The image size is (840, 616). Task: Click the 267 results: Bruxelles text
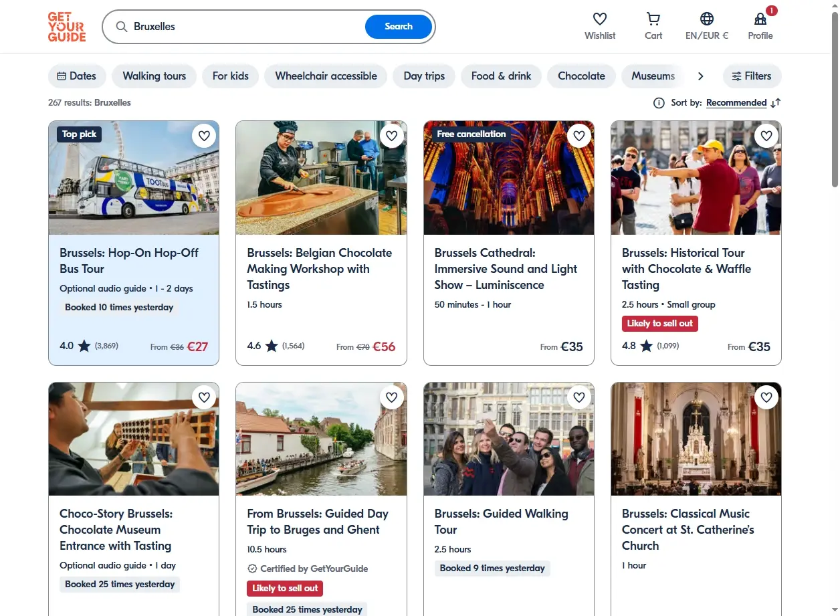pos(90,103)
